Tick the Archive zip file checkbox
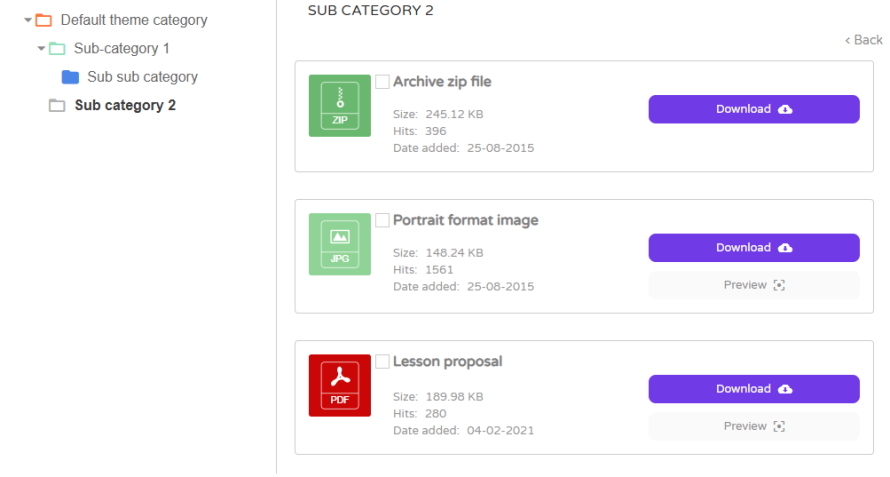The image size is (890, 477). (x=382, y=82)
